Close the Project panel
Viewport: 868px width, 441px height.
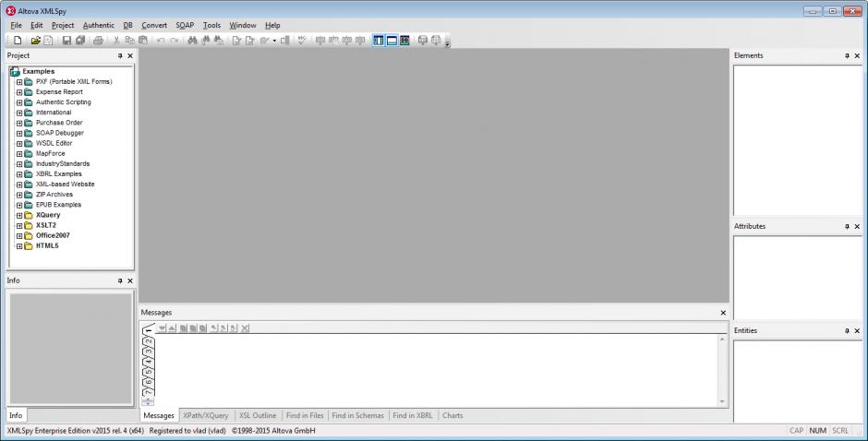point(130,56)
